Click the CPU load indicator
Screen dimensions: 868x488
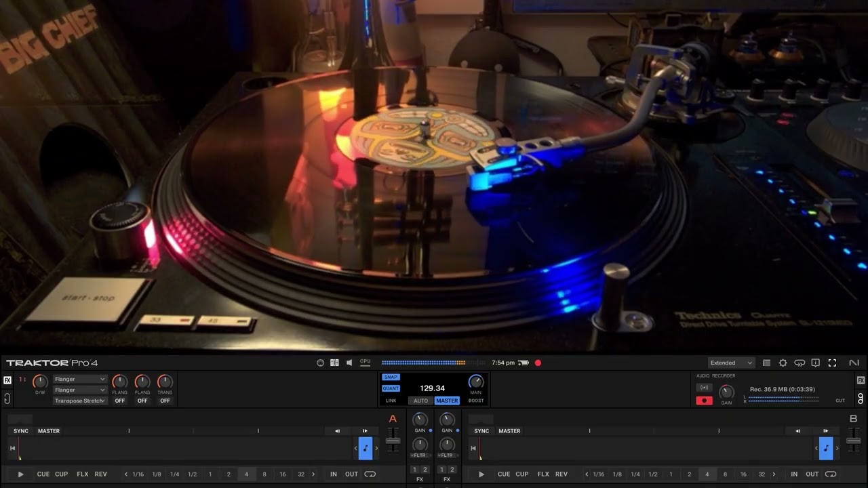[x=366, y=362]
